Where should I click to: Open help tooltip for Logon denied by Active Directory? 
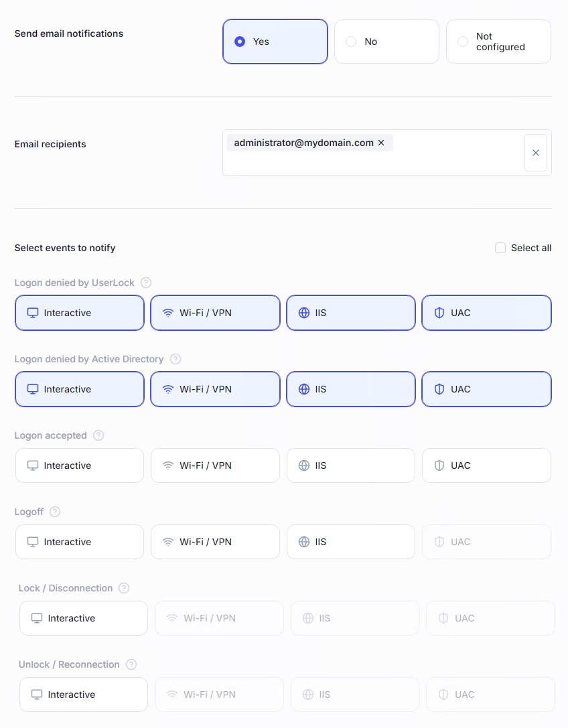[x=175, y=359]
